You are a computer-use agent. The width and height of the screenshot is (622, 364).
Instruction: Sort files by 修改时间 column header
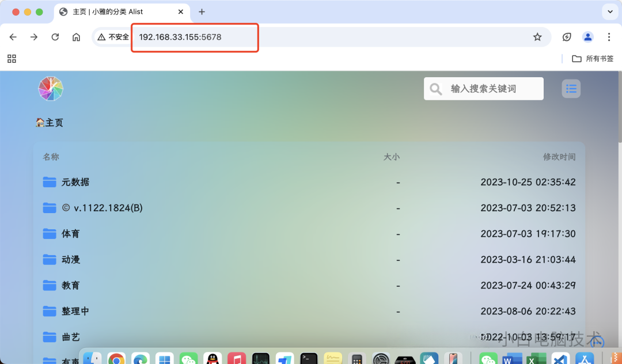559,157
